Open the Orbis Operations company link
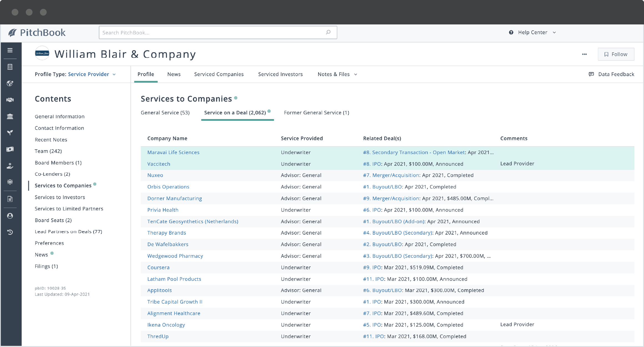 point(168,187)
